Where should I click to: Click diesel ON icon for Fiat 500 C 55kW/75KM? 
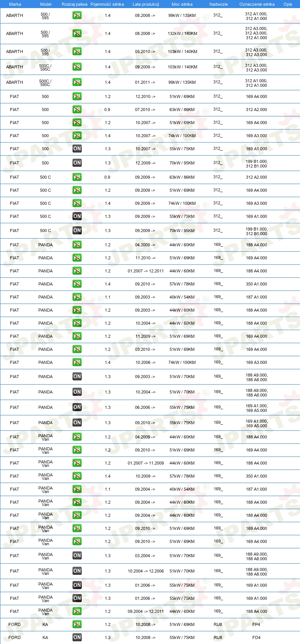77,216
